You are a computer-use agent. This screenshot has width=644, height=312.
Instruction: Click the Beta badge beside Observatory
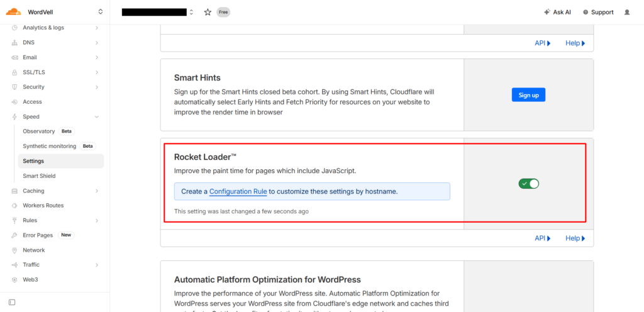point(67,131)
